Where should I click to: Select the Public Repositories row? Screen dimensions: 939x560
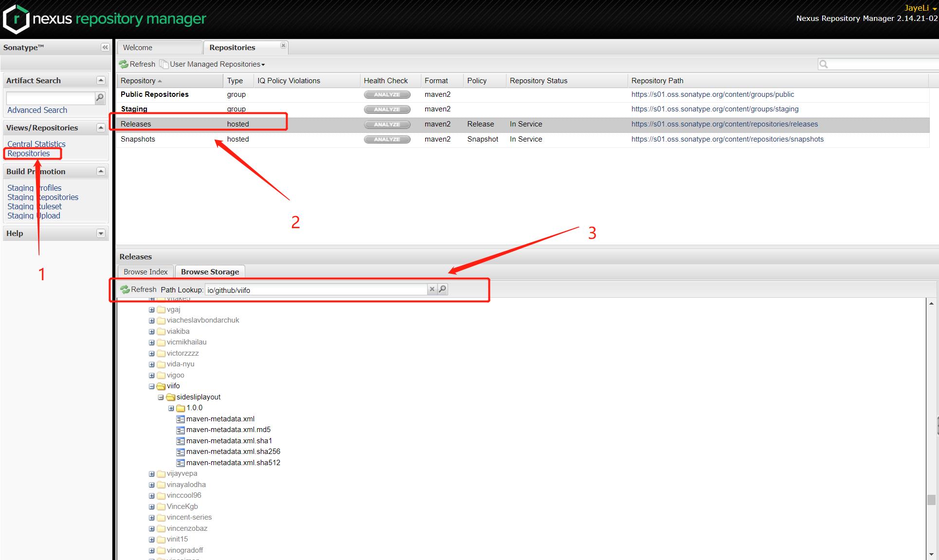click(523, 95)
